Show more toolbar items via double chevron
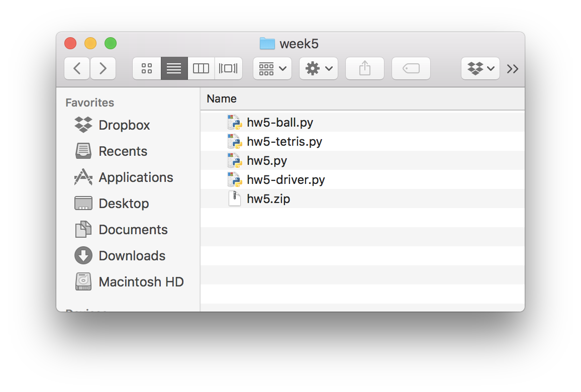 coord(513,69)
